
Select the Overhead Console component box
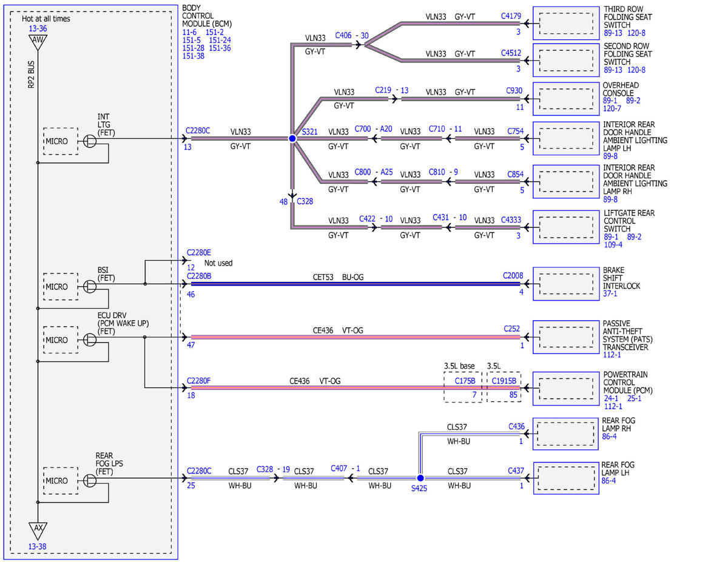point(566,98)
